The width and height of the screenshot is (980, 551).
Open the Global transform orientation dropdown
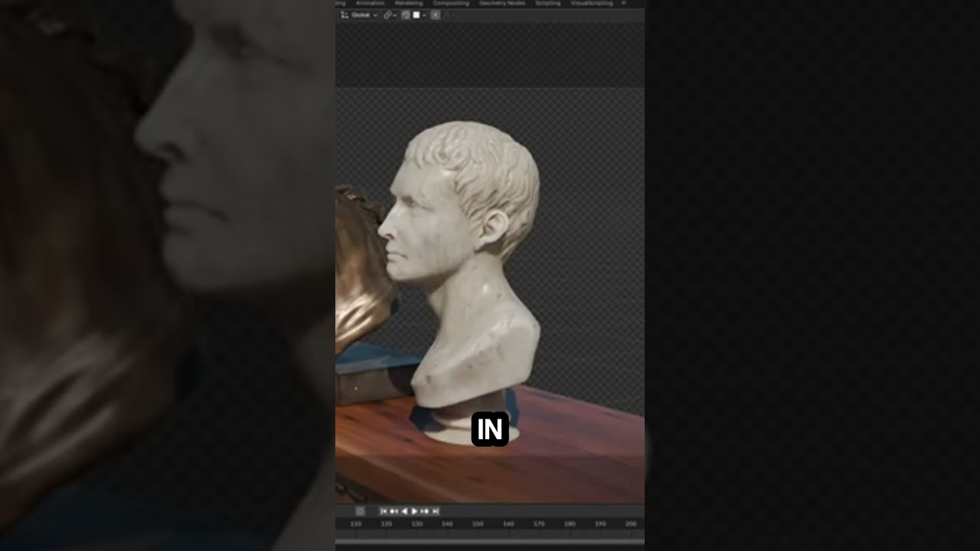359,15
